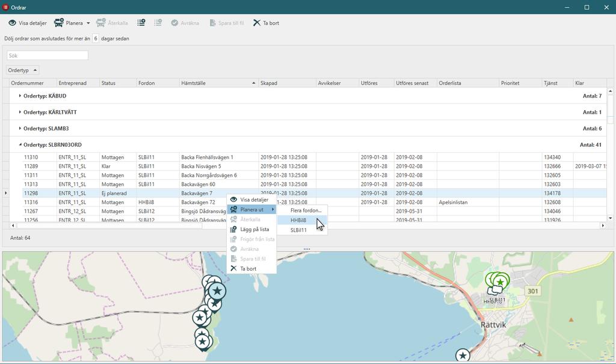This screenshot has height=364, width=616.
Task: Select order row 11316
Action: pyautogui.click(x=314, y=202)
